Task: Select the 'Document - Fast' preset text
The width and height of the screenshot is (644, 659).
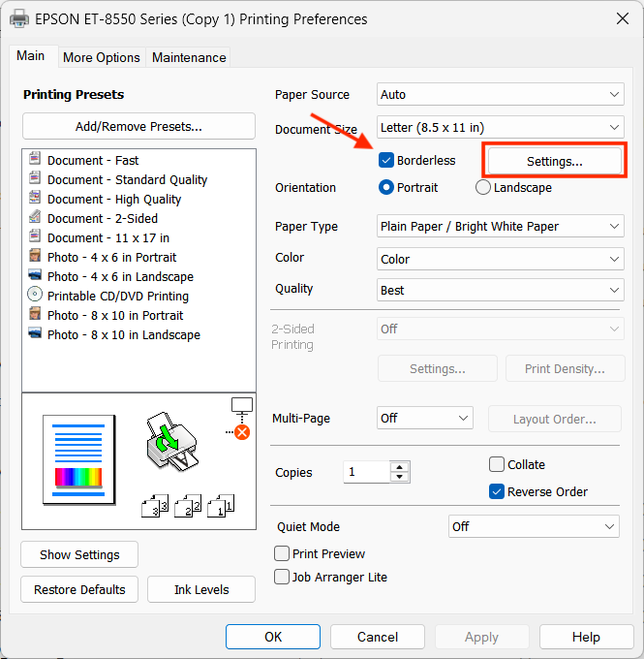Action: tap(93, 160)
